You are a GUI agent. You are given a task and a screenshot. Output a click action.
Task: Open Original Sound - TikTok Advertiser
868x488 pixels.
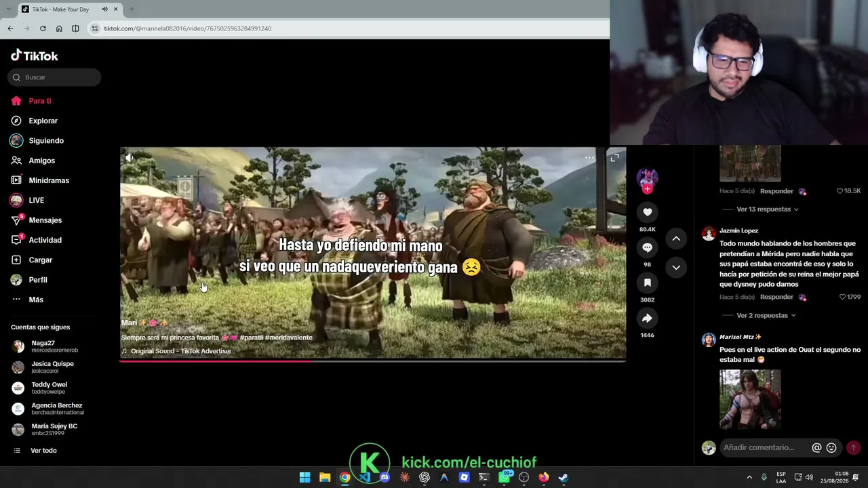pyautogui.click(x=181, y=351)
